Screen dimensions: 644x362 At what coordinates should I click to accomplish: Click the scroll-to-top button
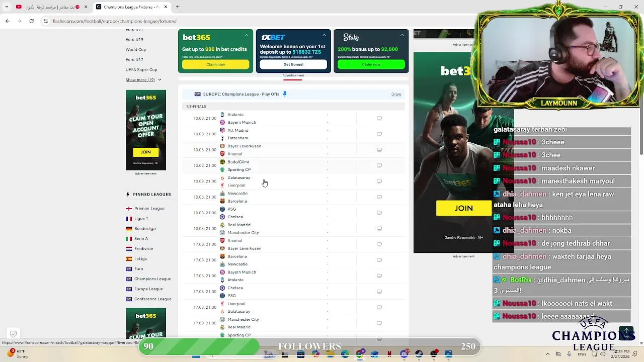coord(626,333)
